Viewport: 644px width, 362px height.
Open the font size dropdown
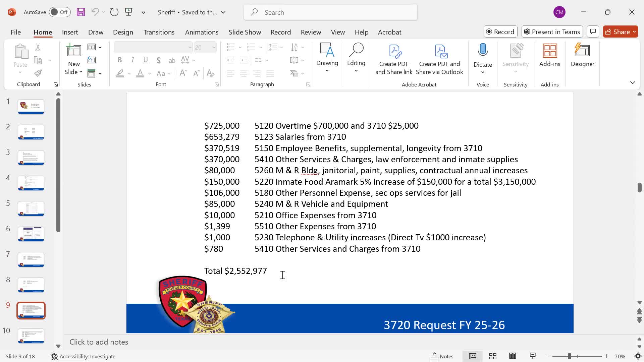click(213, 48)
